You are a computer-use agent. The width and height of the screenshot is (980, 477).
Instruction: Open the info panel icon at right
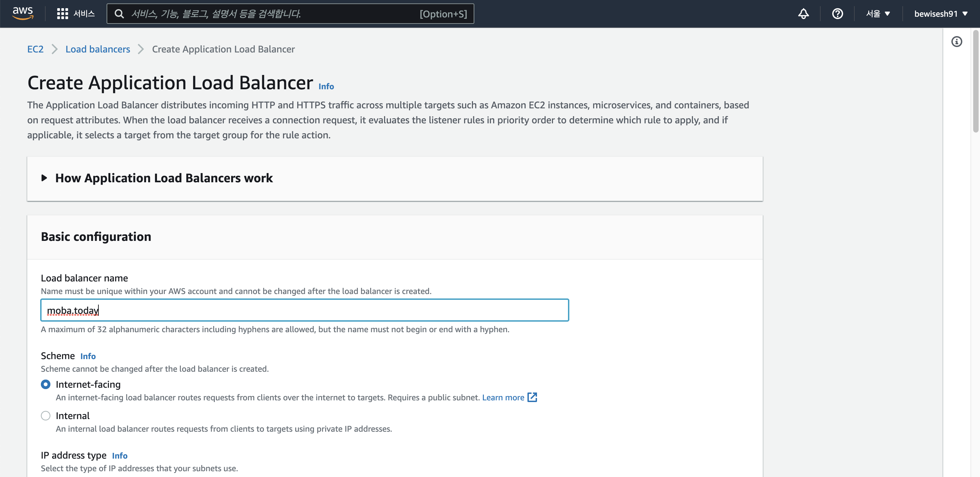coord(957,42)
